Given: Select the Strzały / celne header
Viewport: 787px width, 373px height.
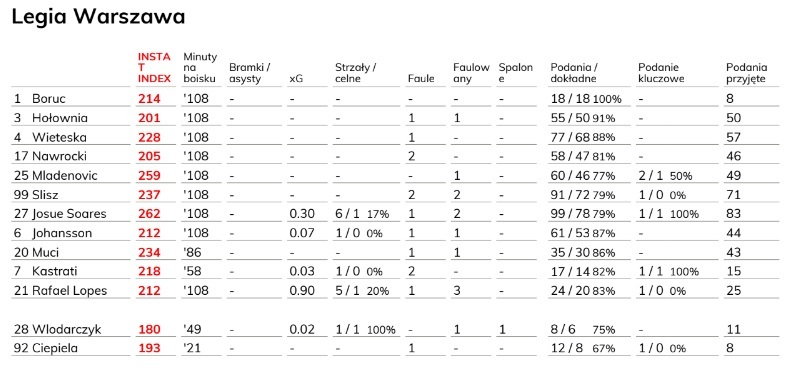Looking at the screenshot, I should click(x=355, y=73).
